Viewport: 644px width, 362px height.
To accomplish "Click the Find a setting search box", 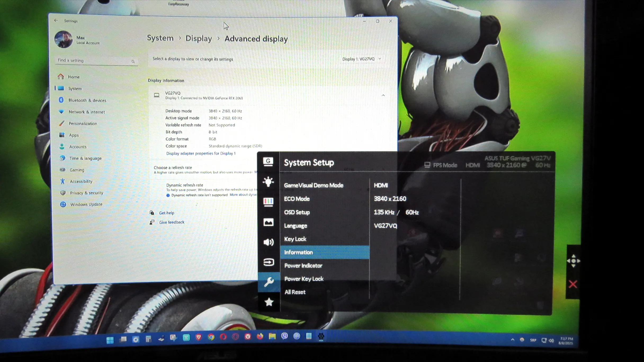I will tap(96, 61).
